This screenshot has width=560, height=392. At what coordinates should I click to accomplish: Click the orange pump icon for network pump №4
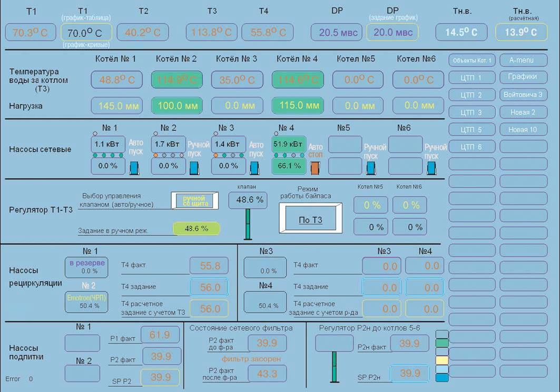coord(315,168)
